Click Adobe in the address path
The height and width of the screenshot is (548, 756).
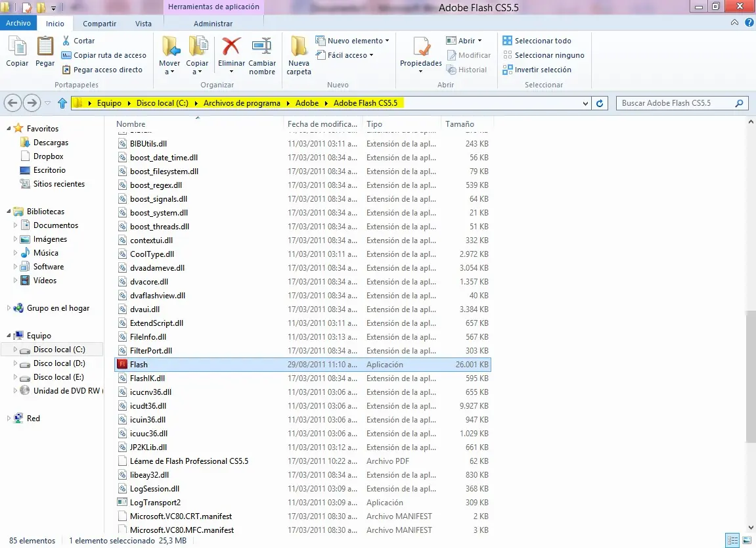[307, 103]
